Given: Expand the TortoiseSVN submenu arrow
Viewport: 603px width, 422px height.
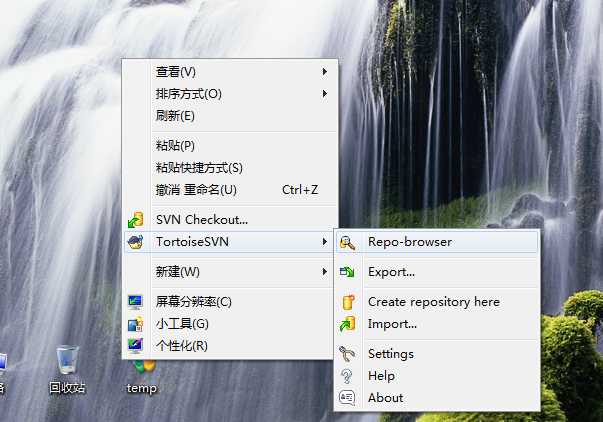Looking at the screenshot, I should [x=325, y=242].
